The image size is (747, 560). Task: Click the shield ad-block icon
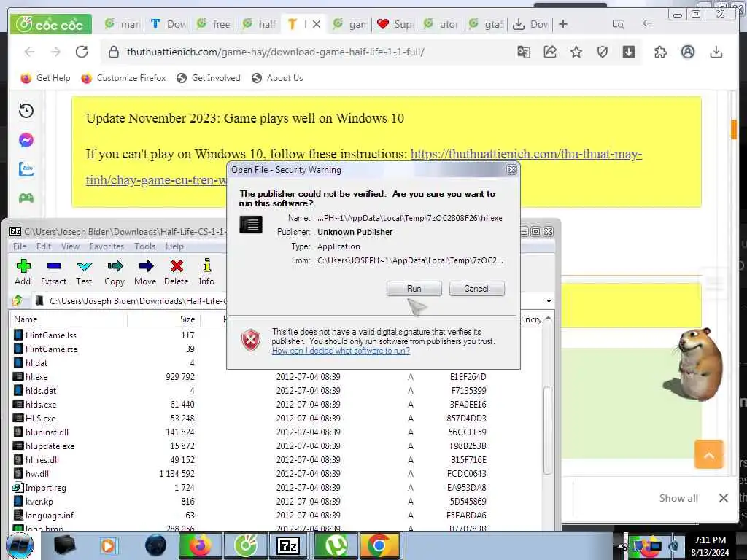pos(602,52)
